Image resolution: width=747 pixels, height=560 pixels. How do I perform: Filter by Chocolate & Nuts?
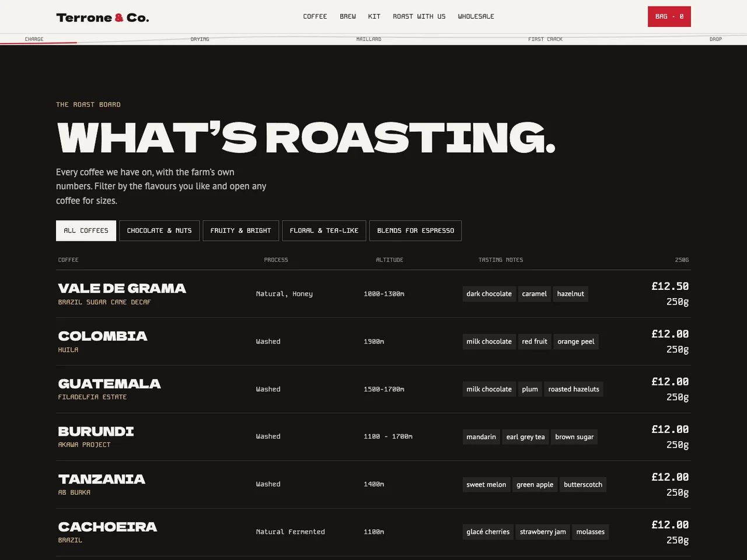159,230
